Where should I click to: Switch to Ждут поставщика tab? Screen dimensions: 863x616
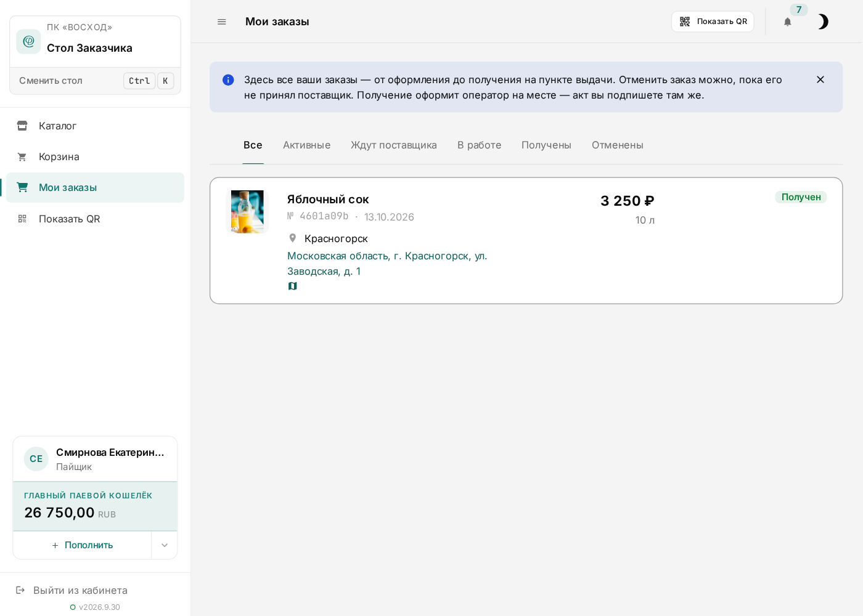coord(394,145)
